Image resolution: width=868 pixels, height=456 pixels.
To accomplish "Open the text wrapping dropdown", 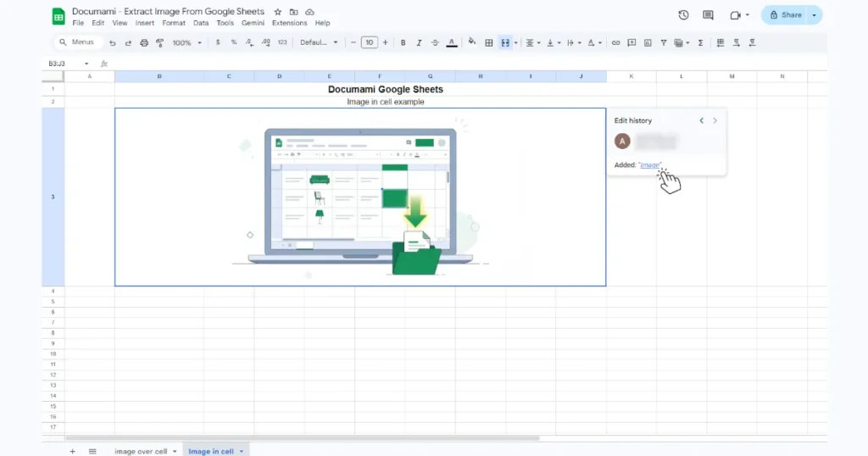I will point(574,42).
